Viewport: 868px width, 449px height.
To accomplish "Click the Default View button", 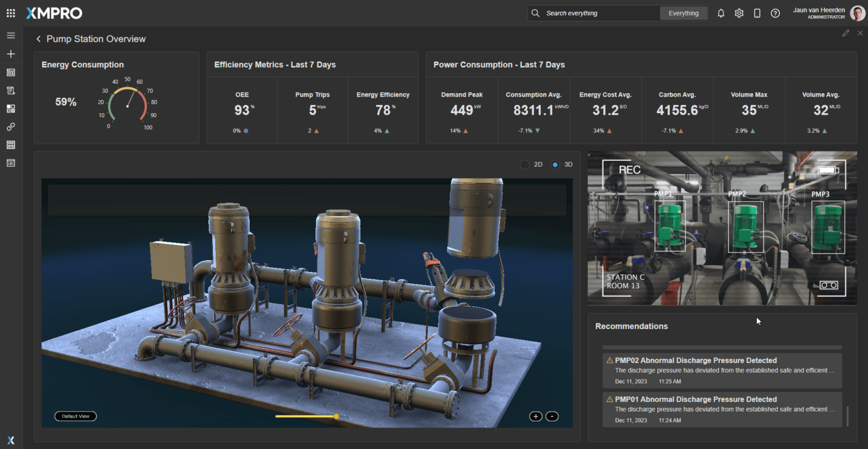I will click(76, 416).
